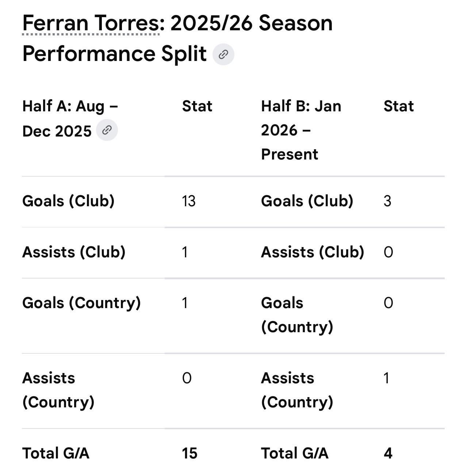The image size is (471, 476).
Task: Select the Half B club goals value 3
Action: 387,201
